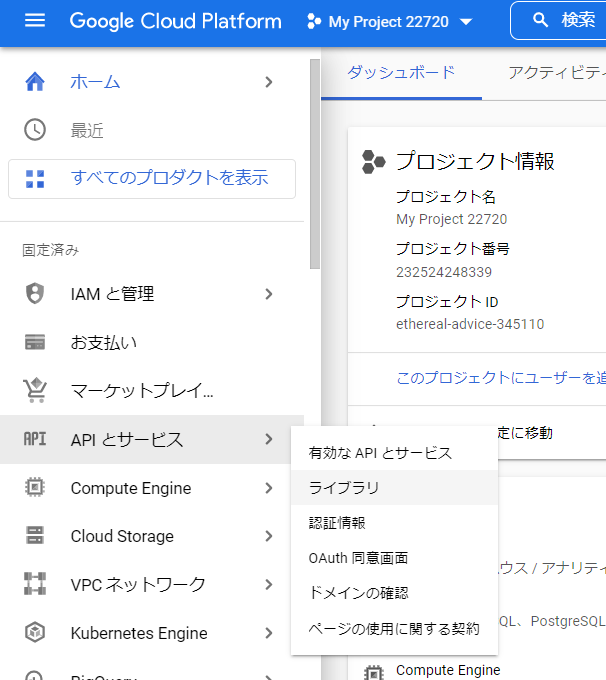606x680 pixels.
Task: Select ライブラリ from the API submenu
Action: click(x=394, y=488)
